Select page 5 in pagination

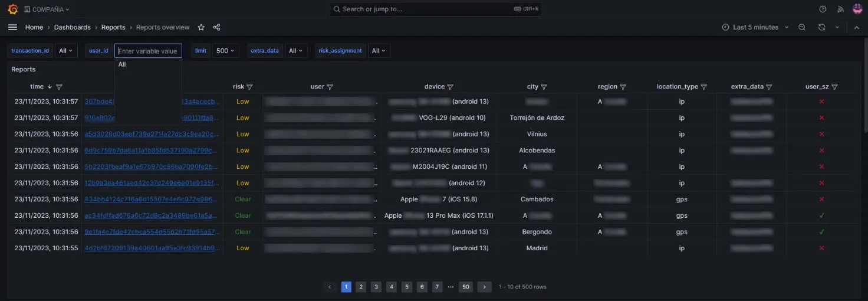(x=407, y=287)
